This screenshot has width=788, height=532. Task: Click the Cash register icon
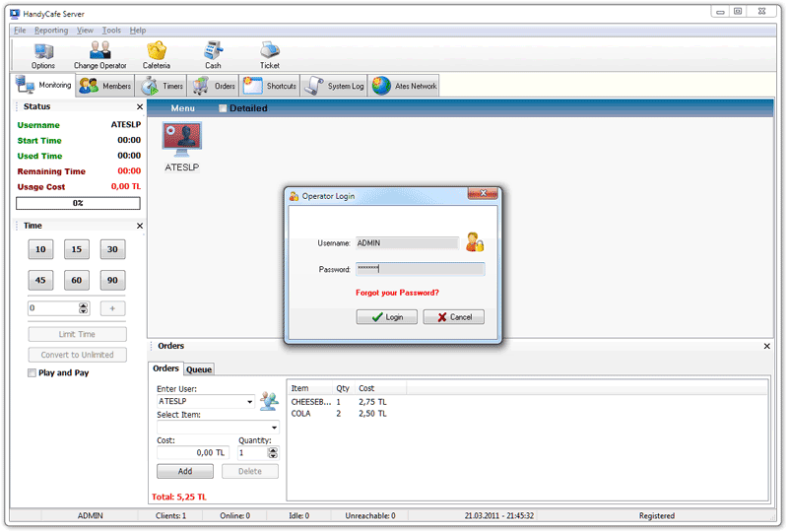[213, 52]
